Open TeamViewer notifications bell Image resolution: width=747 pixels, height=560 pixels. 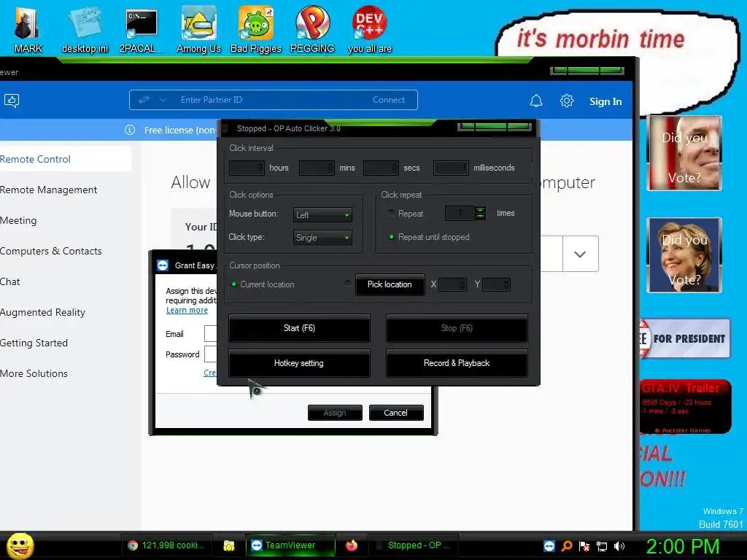pyautogui.click(x=536, y=101)
